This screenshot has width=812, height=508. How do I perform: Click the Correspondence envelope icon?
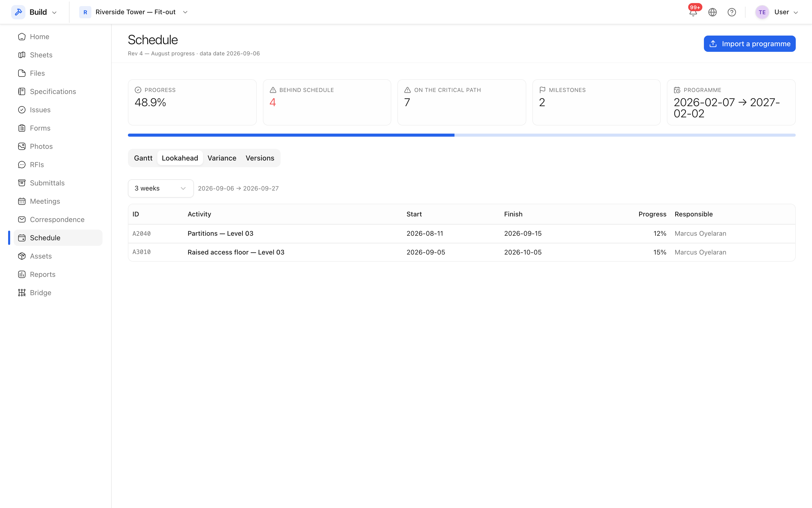[22, 219]
